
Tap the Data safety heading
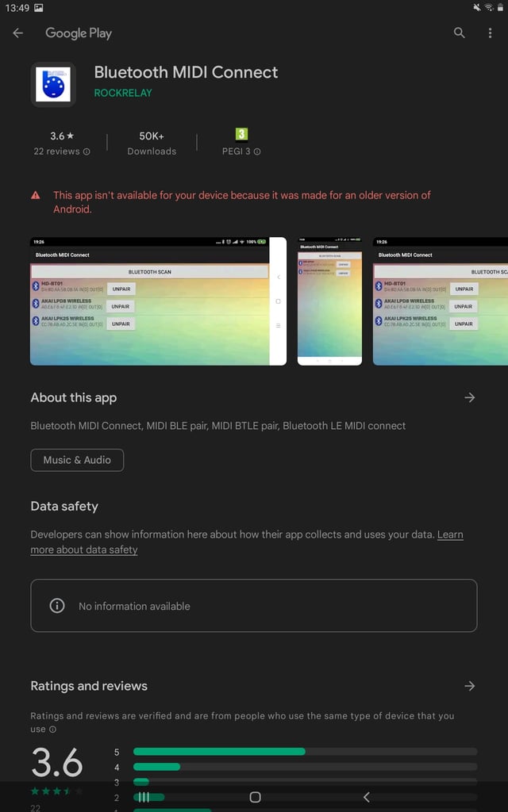click(x=64, y=507)
